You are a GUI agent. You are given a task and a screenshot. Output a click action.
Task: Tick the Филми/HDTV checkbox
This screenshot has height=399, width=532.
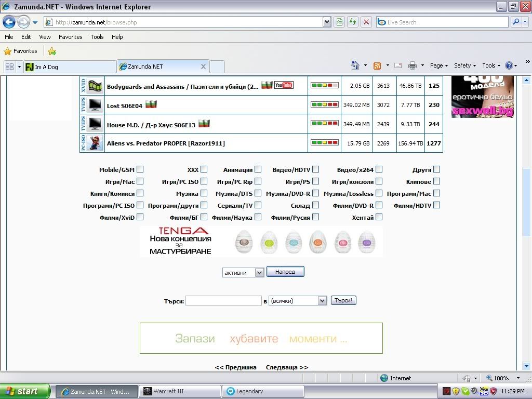pyautogui.click(x=437, y=205)
